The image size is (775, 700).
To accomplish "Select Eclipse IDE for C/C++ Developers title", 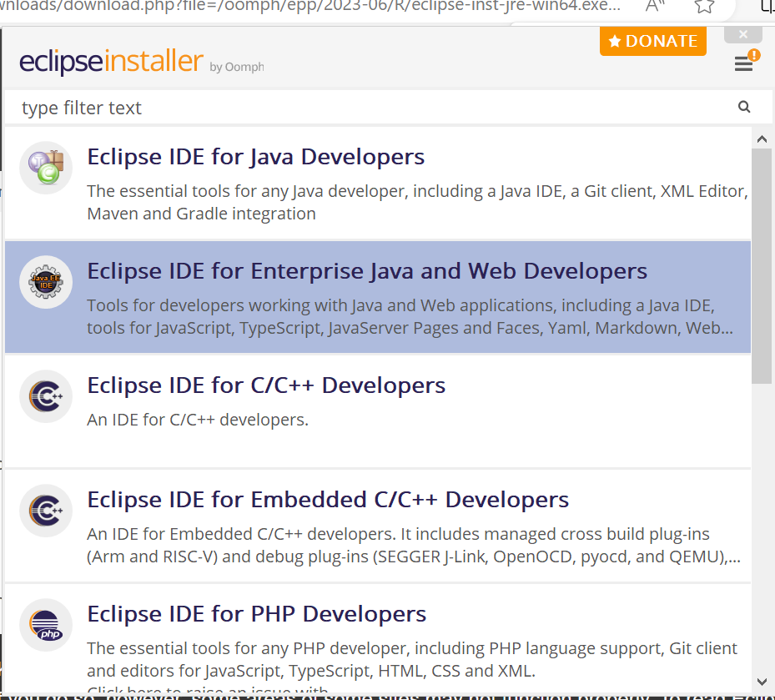I will (x=266, y=385).
